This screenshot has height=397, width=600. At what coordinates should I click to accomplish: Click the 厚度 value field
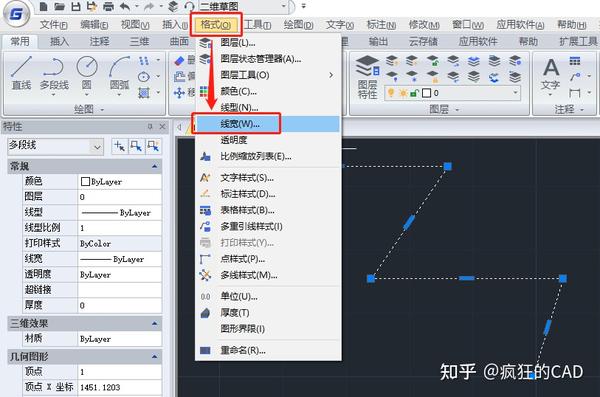point(119,306)
